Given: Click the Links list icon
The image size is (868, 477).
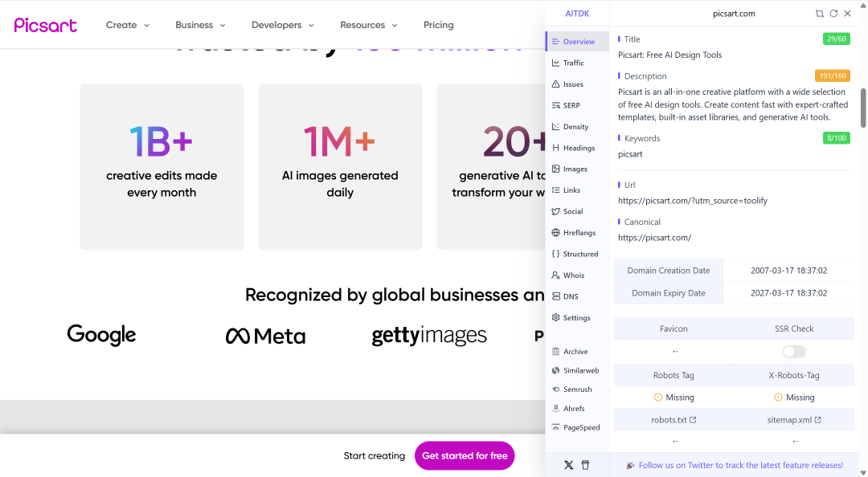Looking at the screenshot, I should coord(556,190).
